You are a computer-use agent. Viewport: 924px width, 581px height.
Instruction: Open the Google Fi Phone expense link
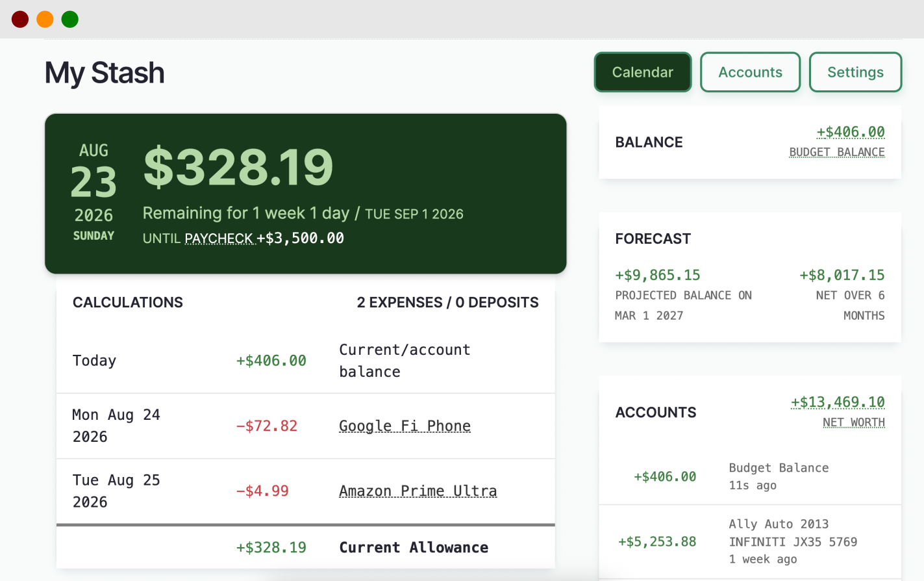(405, 426)
